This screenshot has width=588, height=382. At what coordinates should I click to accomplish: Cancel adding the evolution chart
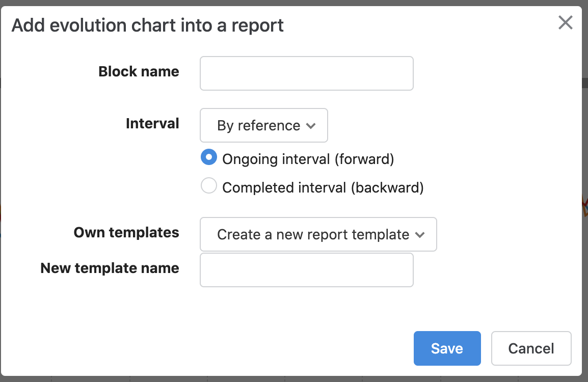[x=531, y=348]
